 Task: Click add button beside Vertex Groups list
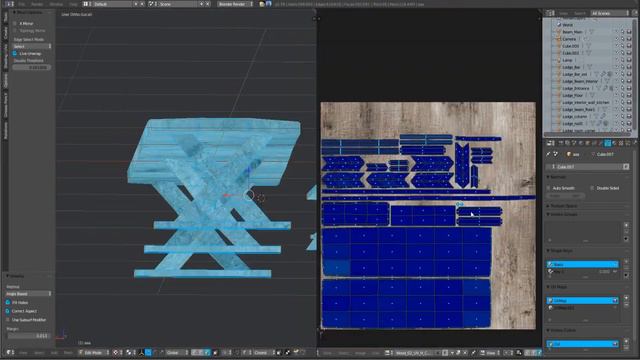[x=626, y=225]
